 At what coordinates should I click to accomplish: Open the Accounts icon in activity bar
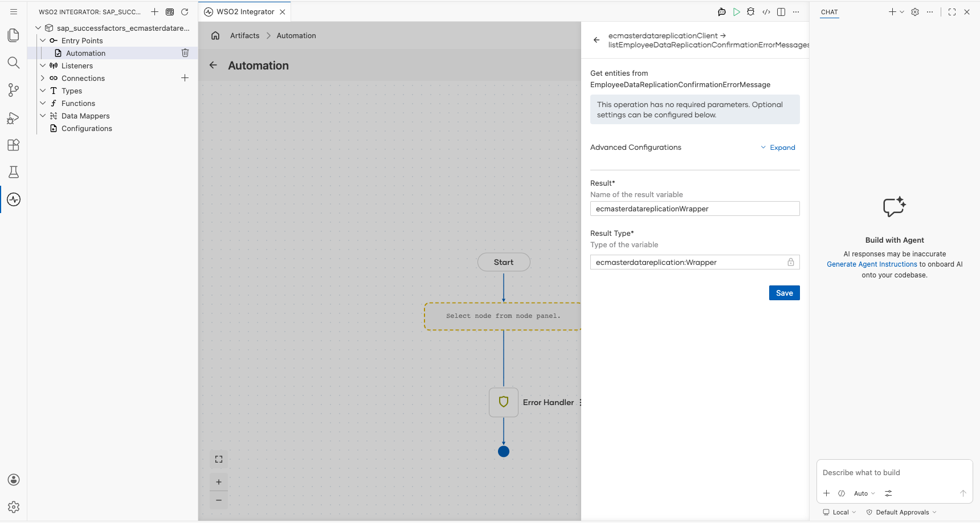[14, 480]
